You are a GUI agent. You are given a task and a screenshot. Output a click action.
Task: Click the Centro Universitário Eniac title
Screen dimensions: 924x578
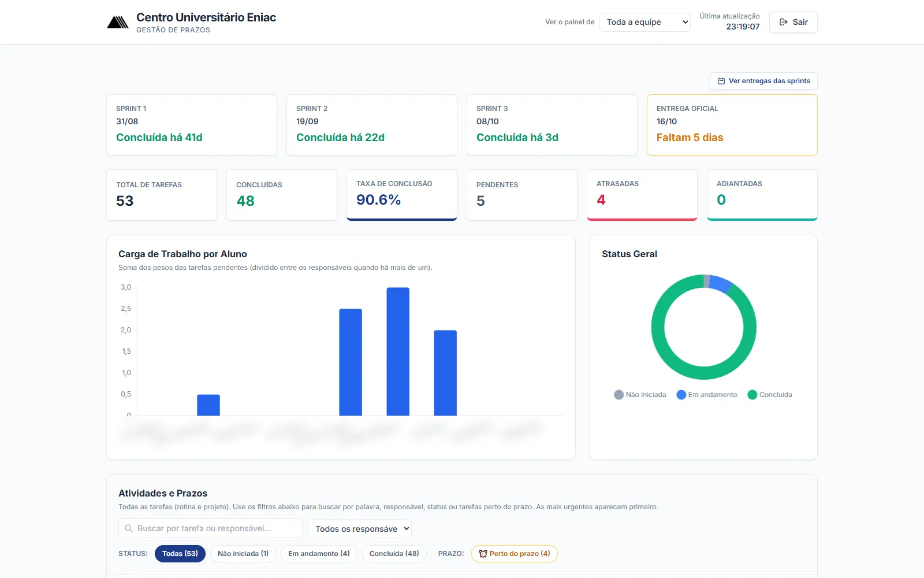(206, 17)
